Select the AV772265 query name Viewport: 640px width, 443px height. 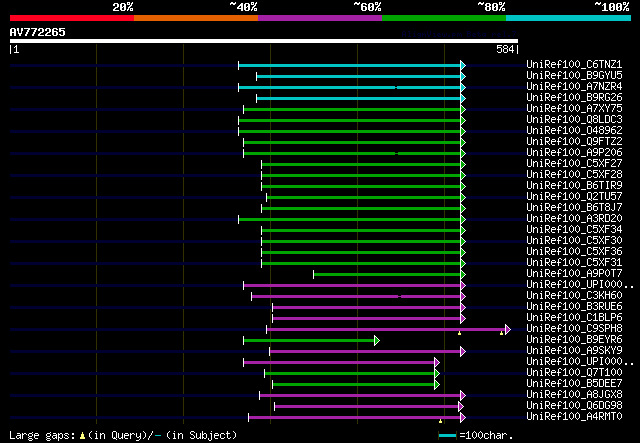[38, 32]
